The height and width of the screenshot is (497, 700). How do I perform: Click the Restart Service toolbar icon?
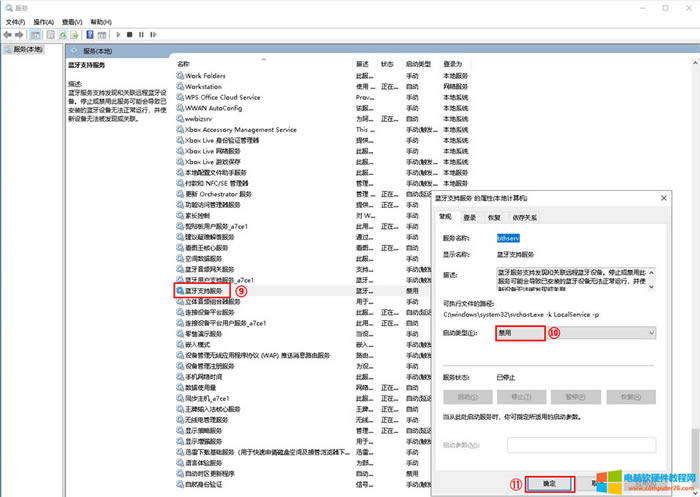click(151, 34)
